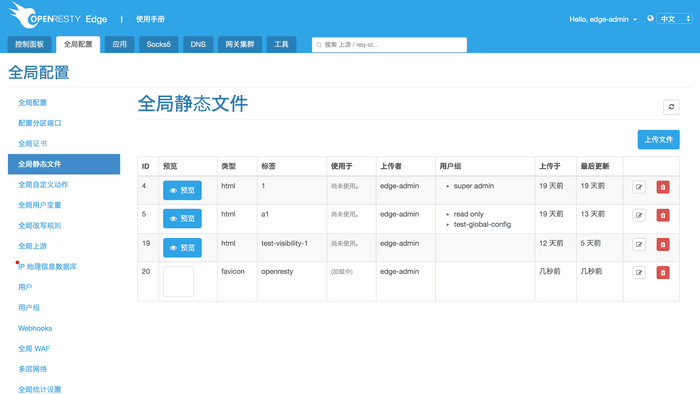Edit the a1 file row
This screenshot has width=700, height=394.
pos(639,215)
